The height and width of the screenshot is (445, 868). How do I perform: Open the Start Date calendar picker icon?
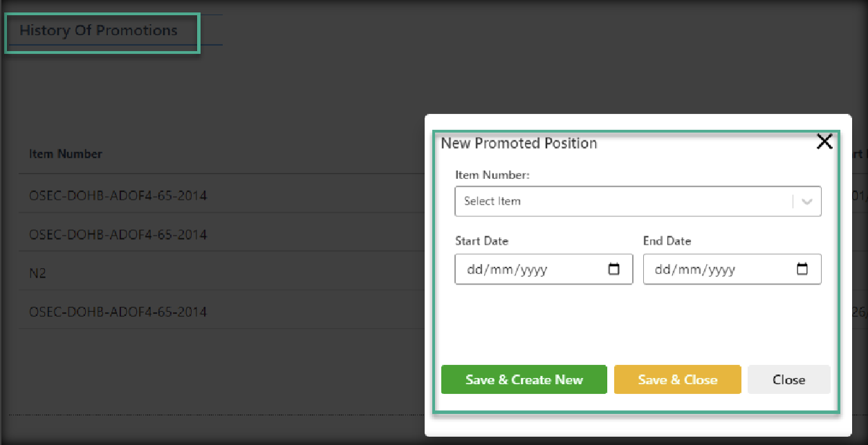coord(613,269)
